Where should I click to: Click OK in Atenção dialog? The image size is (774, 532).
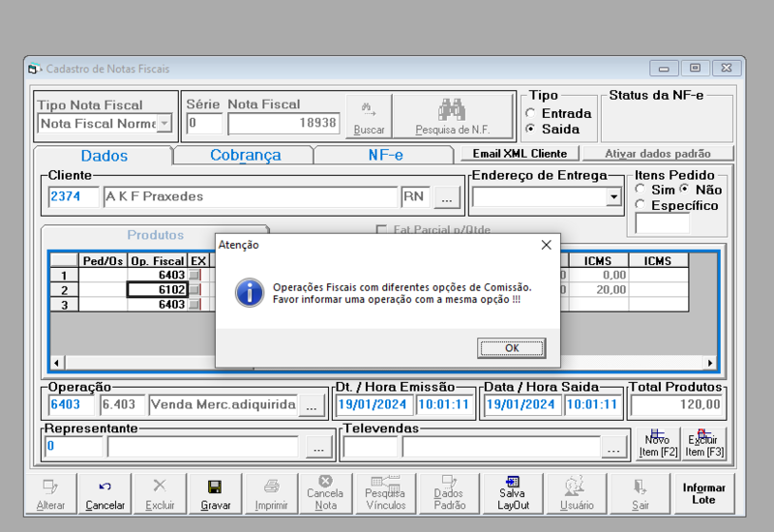[512, 348]
